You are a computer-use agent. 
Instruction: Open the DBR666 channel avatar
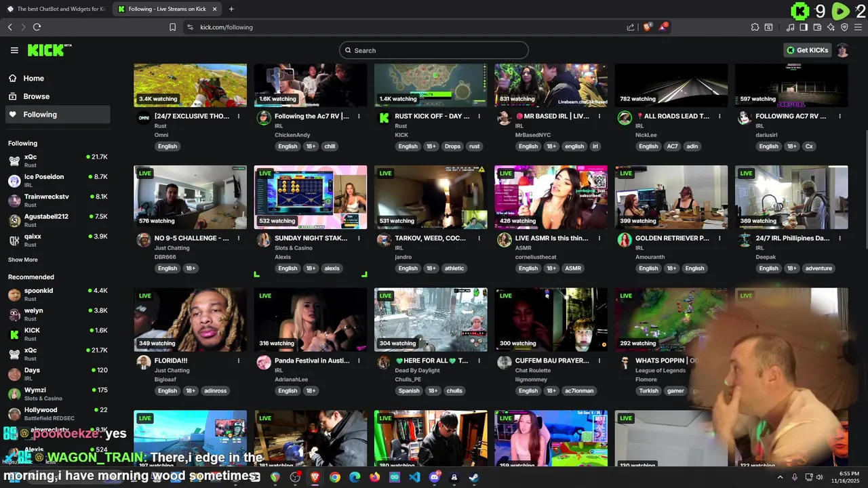[x=144, y=240]
